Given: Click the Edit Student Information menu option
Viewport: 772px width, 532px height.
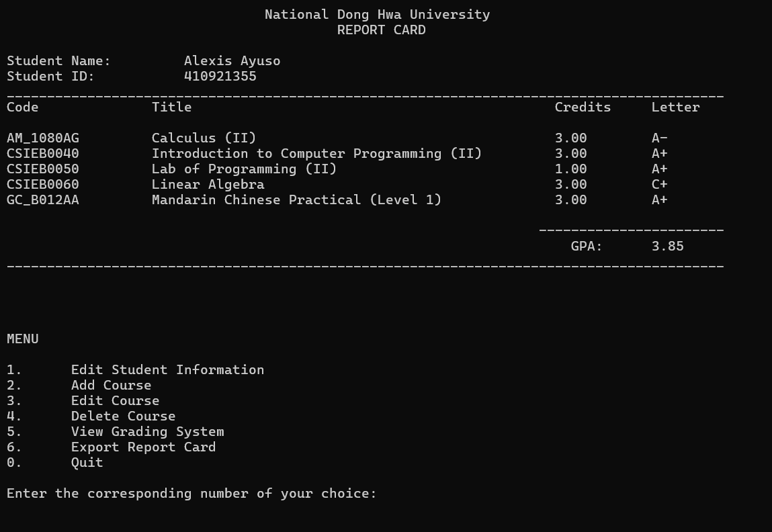Looking at the screenshot, I should 167,369.
